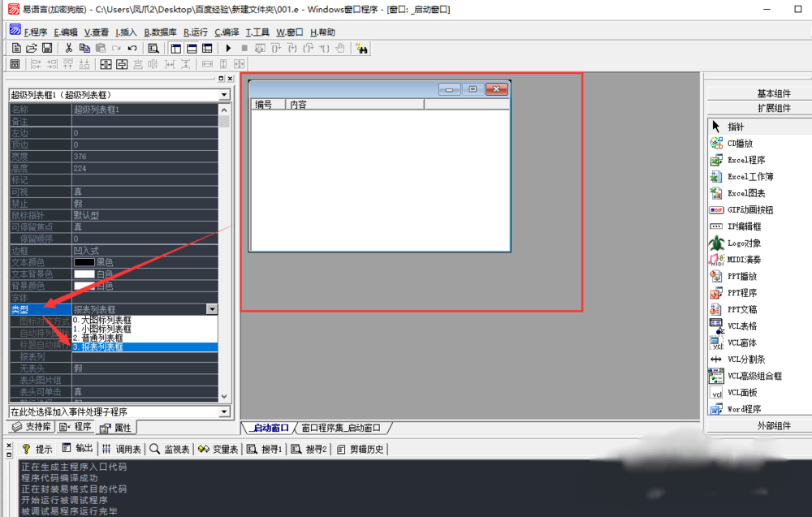Click the 内容 column header in form

point(355,105)
